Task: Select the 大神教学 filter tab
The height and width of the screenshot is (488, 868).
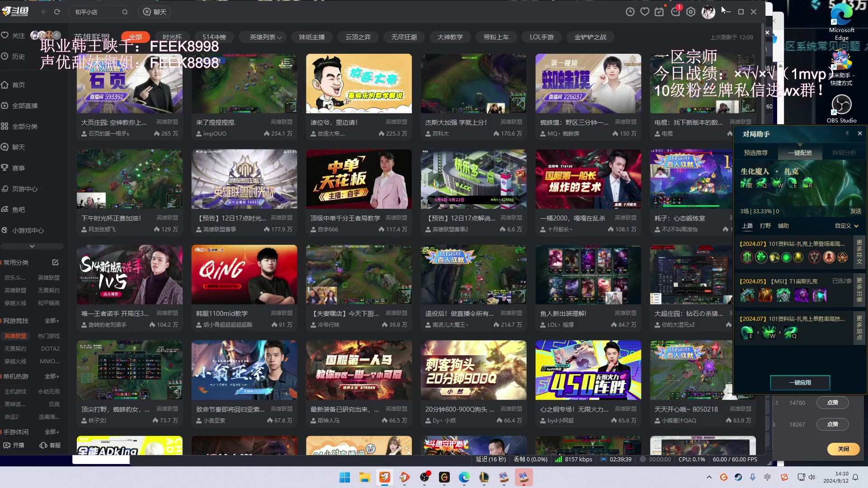Action: 450,37
